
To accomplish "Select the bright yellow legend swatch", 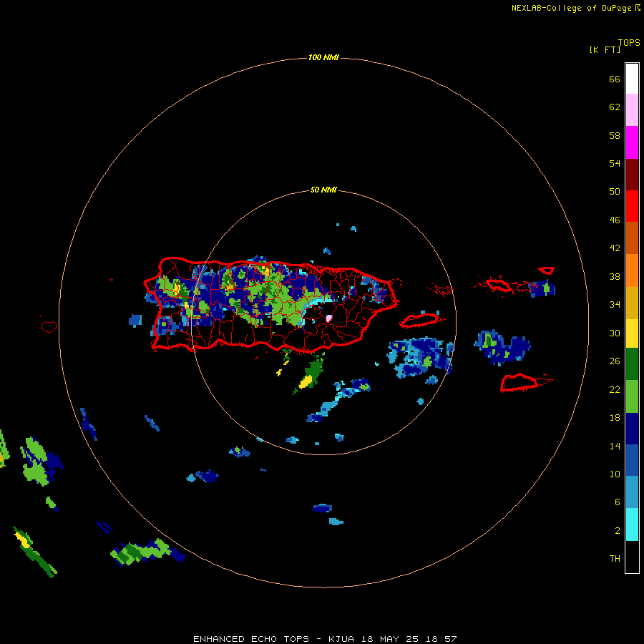I will point(632,333).
